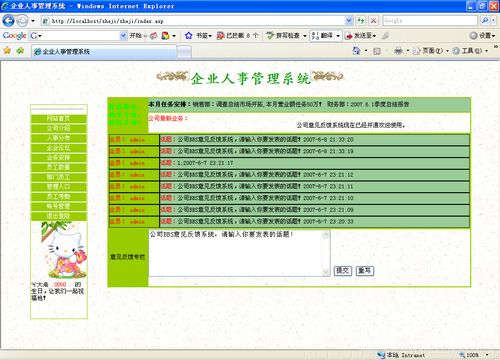Open Google toolbar 设置 settings dropdown

(482, 35)
